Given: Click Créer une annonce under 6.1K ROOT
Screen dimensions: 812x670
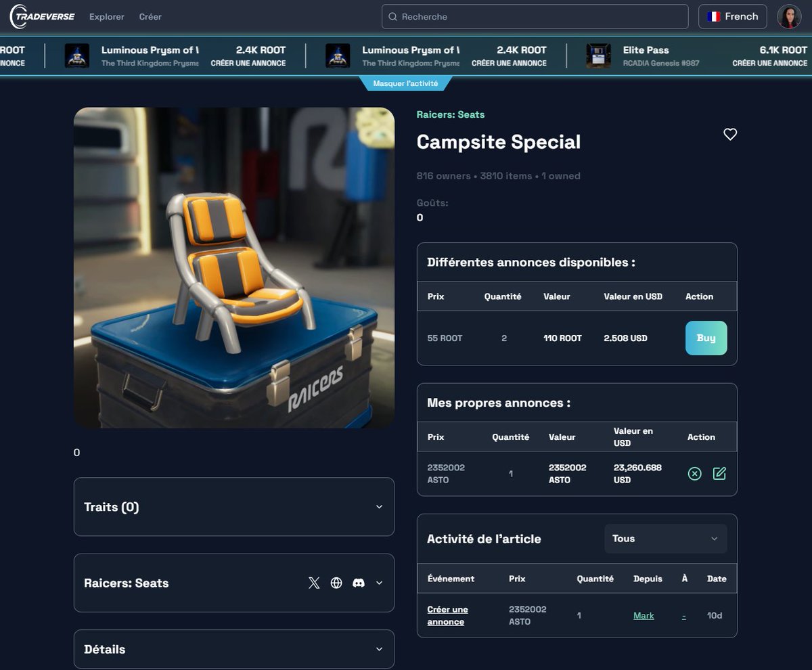Looking at the screenshot, I should click(769, 63).
